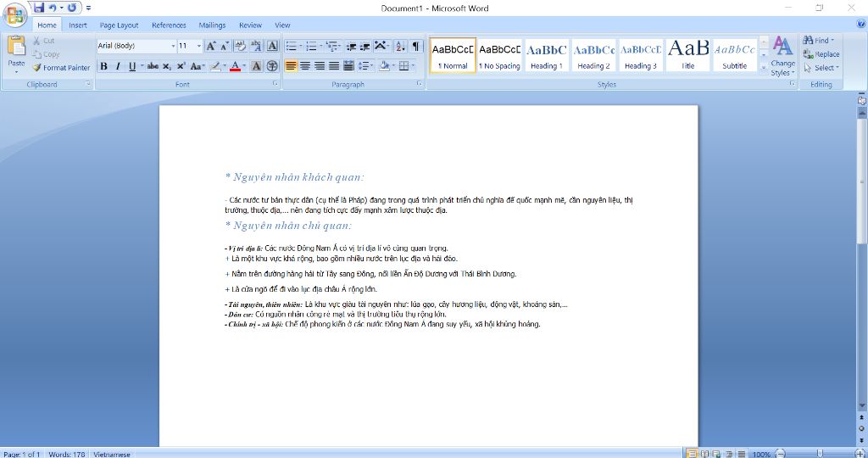Open Select dropdown in Editing group
The width and height of the screenshot is (868, 458).
(821, 68)
